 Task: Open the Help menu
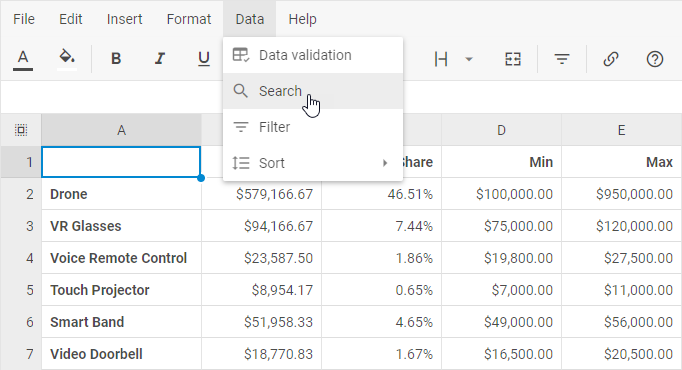point(302,19)
